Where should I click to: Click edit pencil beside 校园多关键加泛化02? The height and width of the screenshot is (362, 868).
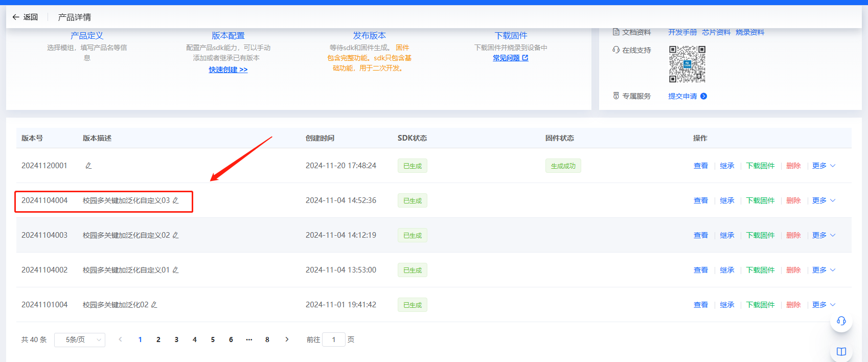coord(154,305)
